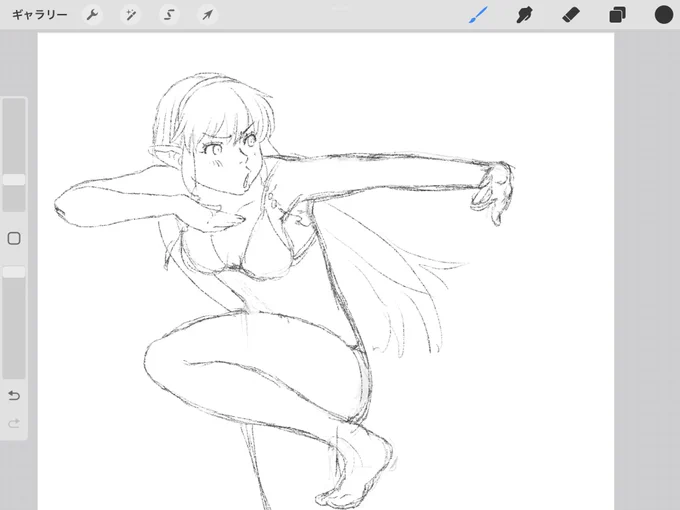680x510 pixels.
Task: Activate the Selection S-ribbon tool
Action: pyautogui.click(x=169, y=15)
